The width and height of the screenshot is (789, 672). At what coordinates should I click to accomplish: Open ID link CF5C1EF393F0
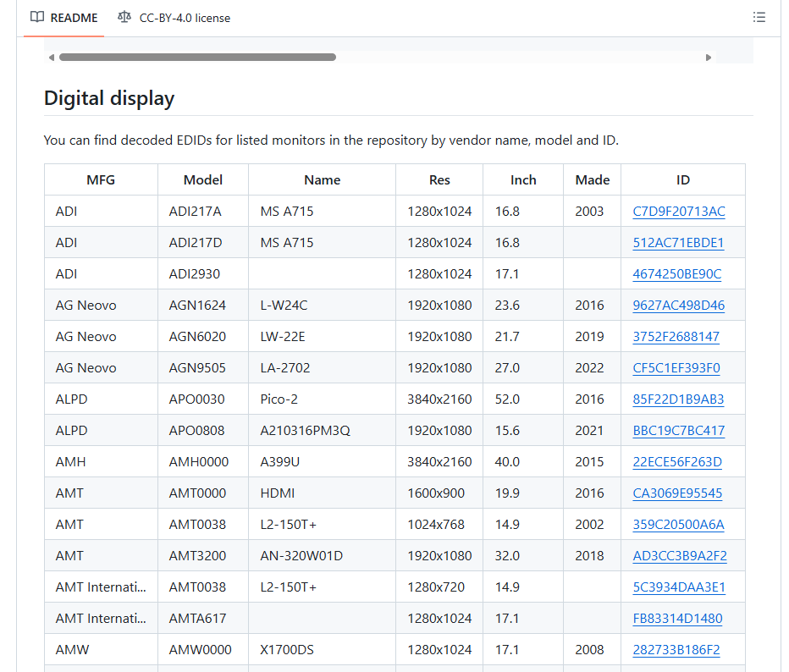pyautogui.click(x=676, y=367)
